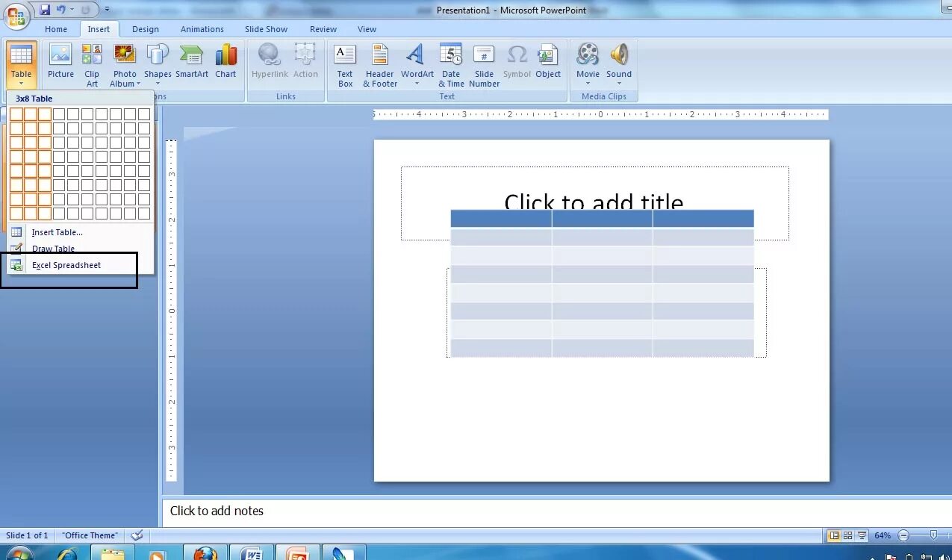The image size is (952, 560).
Task: Click the Movie button
Action: pos(588,65)
